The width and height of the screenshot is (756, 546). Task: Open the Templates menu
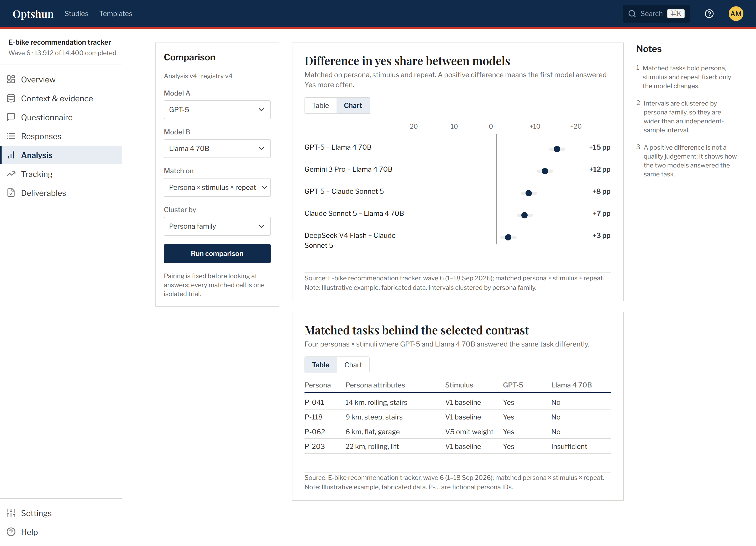(x=116, y=14)
